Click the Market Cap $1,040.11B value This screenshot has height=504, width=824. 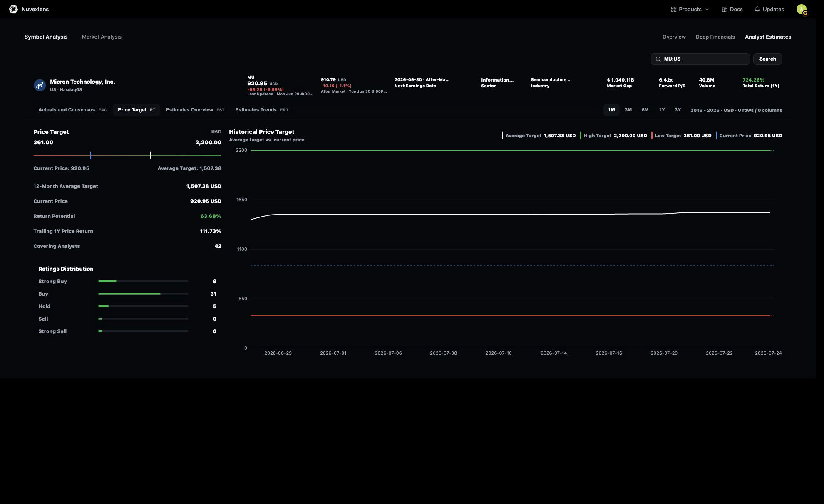click(x=620, y=80)
